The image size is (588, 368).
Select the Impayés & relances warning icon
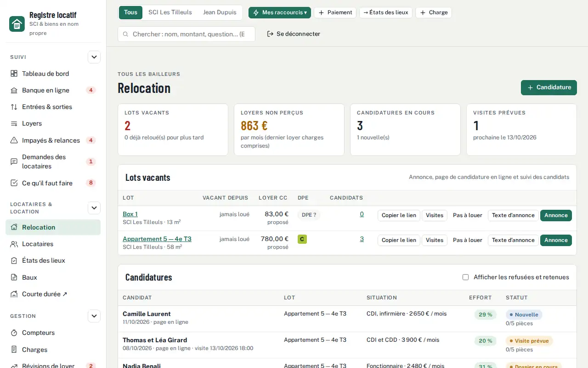coord(14,140)
